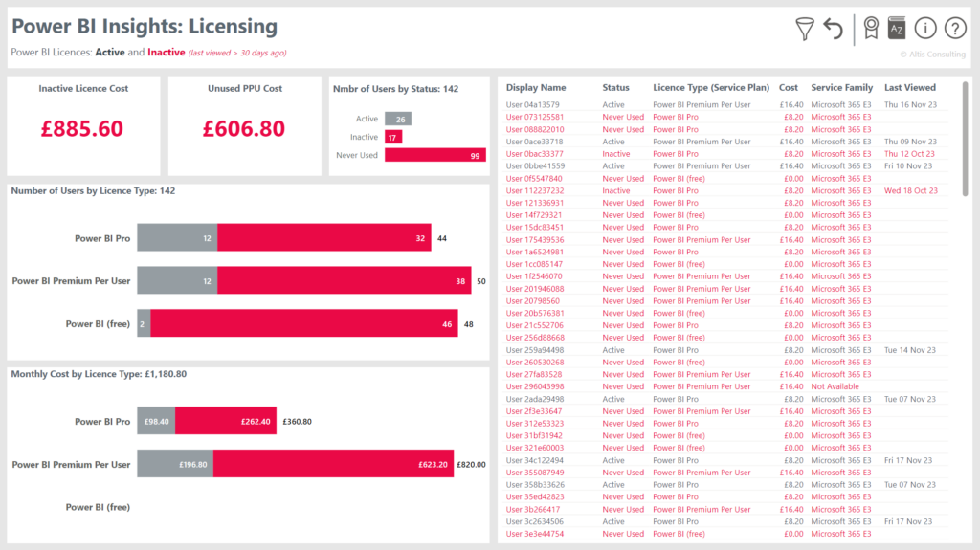The height and width of the screenshot is (550, 980).
Task: Click red Premium Per User bar showing 38
Action: (345, 280)
